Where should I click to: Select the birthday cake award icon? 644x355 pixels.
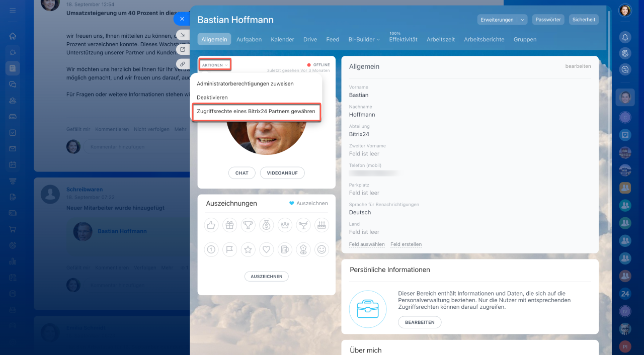tap(321, 225)
